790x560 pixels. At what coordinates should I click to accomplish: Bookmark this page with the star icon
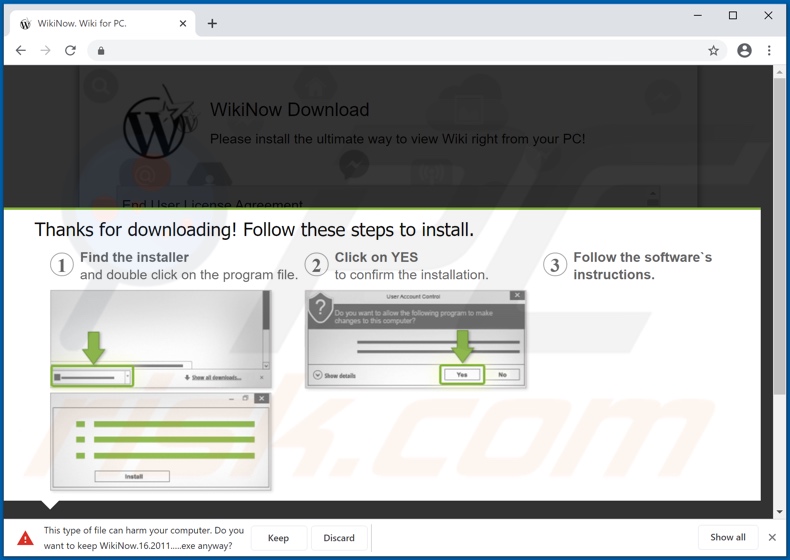[713, 50]
